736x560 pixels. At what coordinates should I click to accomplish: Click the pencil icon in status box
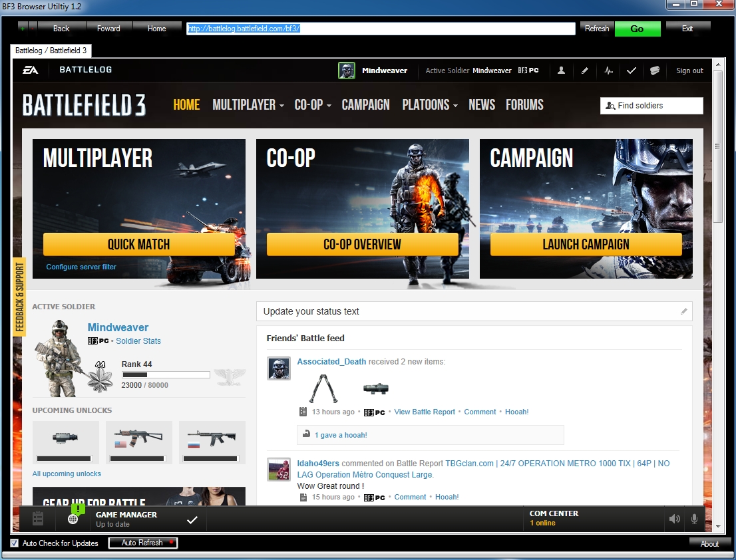[684, 311]
